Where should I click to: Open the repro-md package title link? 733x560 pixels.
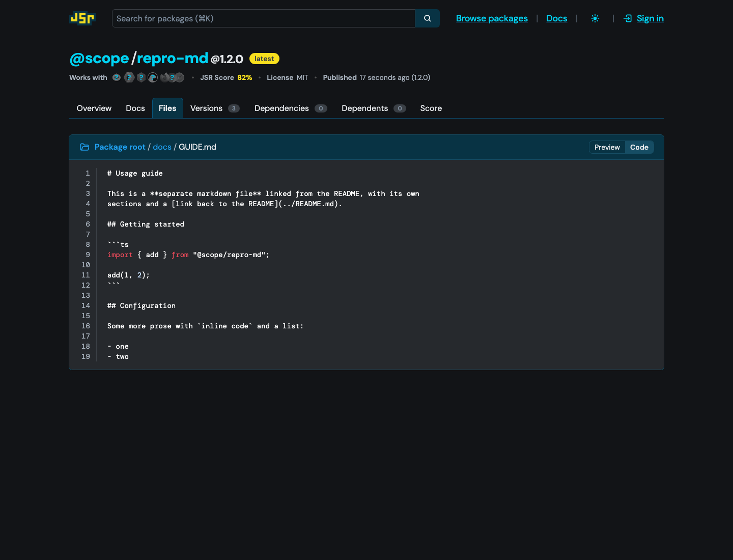(x=173, y=58)
